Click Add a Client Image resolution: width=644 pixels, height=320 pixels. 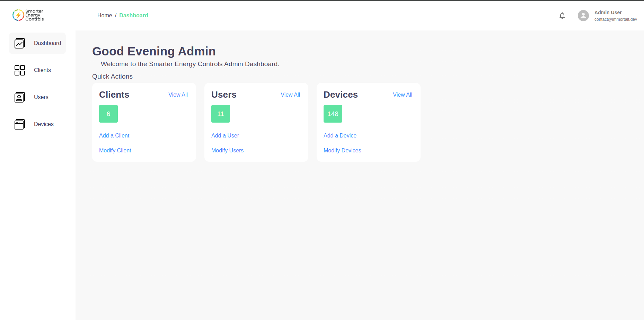[114, 135]
